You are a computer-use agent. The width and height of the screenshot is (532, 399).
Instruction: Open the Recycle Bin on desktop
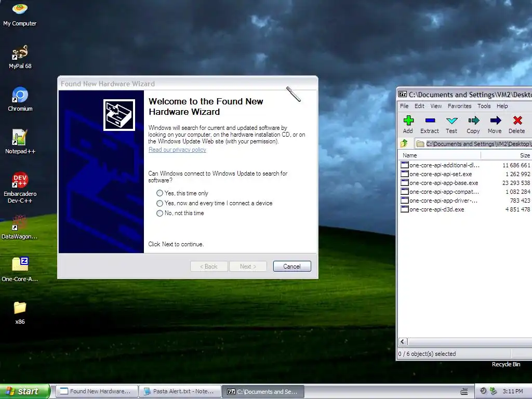coord(506,364)
